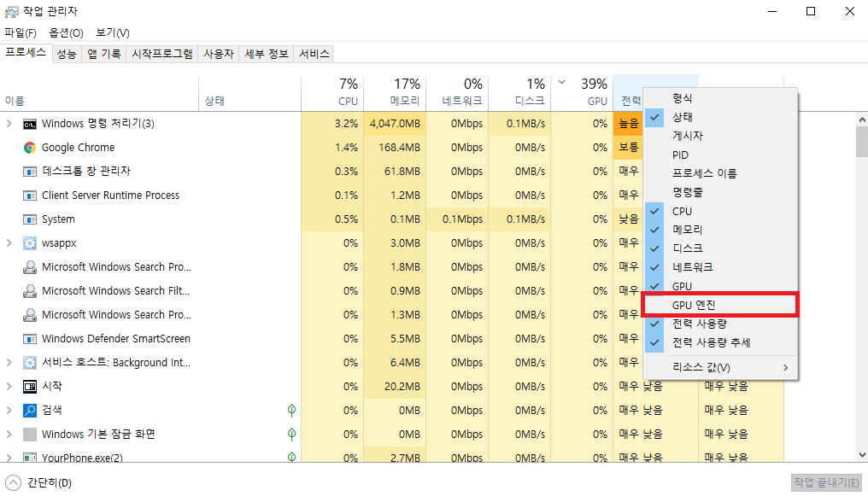The height and width of the screenshot is (502, 868).
Task: Click the 간단히(D) fewer details link
Action: tap(50, 482)
